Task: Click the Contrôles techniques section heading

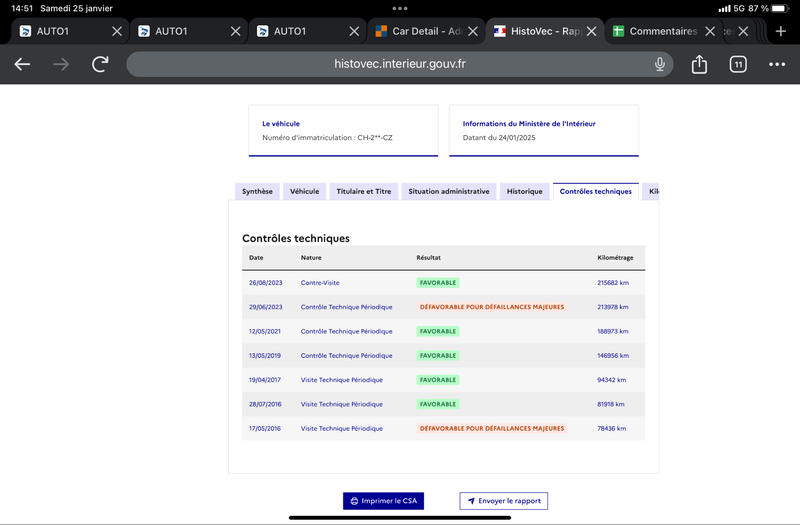Action: [x=296, y=238]
